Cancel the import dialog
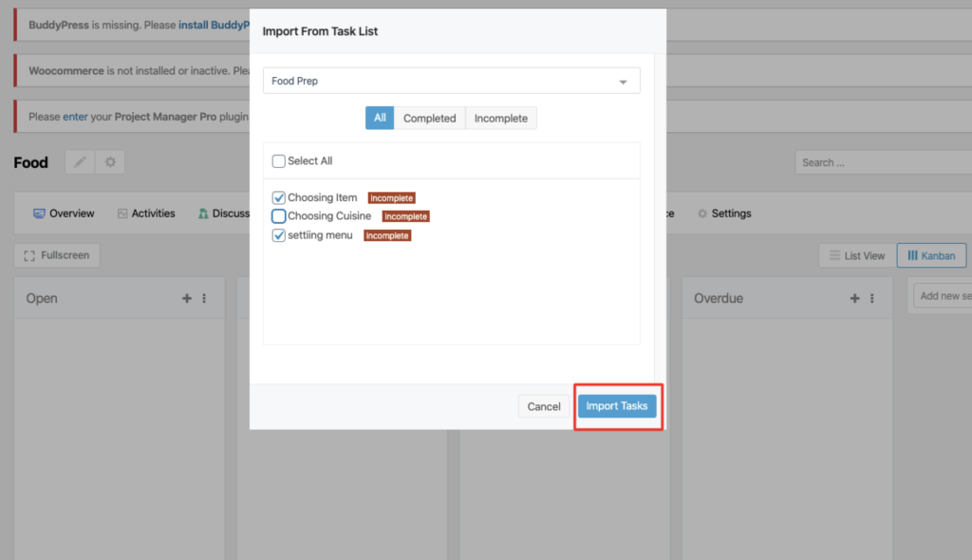The height and width of the screenshot is (560, 972). [x=544, y=406]
